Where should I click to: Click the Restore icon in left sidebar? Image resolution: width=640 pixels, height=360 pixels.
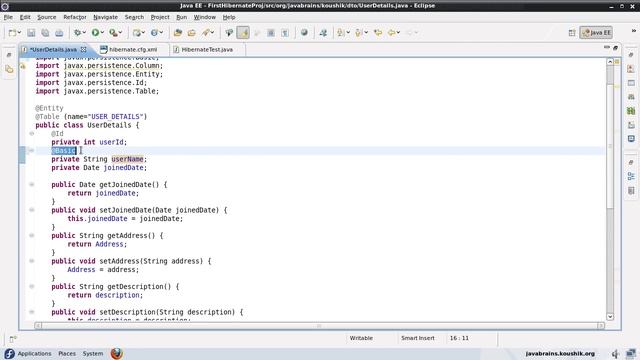[9, 55]
